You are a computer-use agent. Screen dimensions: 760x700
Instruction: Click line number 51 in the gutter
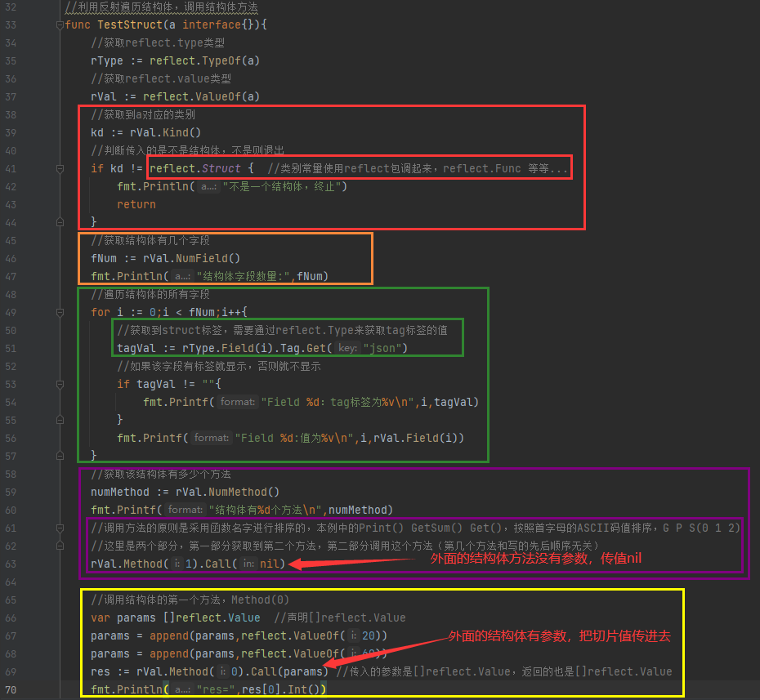(x=11, y=349)
